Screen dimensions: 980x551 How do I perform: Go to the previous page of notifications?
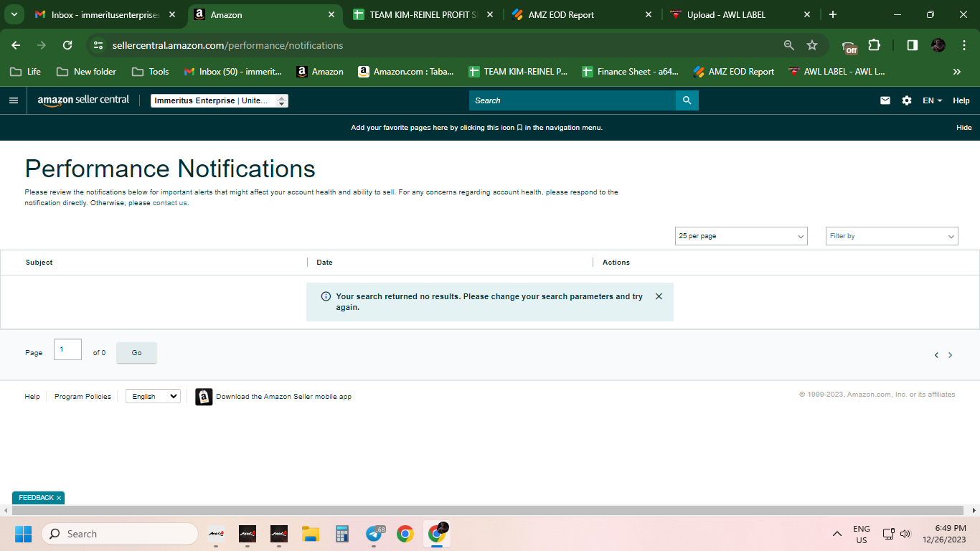pyautogui.click(x=936, y=355)
